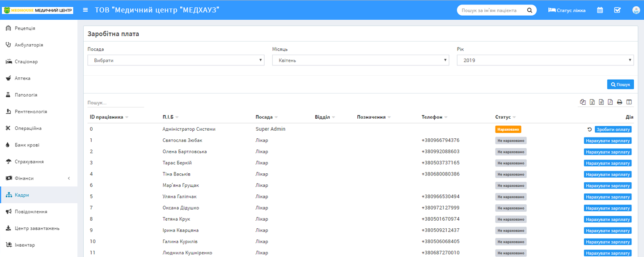The width and height of the screenshot is (644, 257).
Task: Open the Рік dropdown showing 2019
Action: tap(545, 60)
